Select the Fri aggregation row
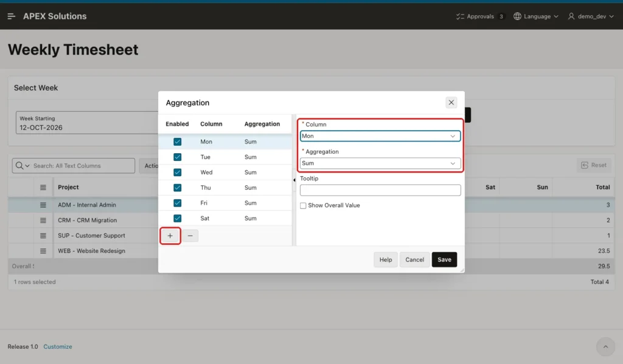The image size is (623, 364). tap(225, 203)
